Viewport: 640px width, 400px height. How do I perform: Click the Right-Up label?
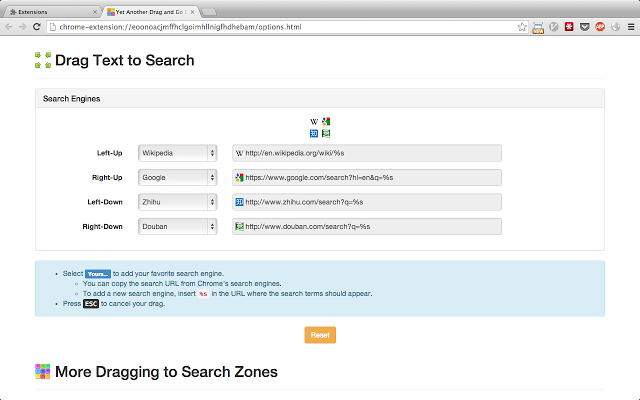pyautogui.click(x=107, y=178)
